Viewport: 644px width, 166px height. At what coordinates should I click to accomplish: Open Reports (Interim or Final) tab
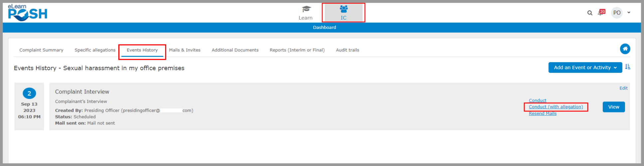(297, 50)
